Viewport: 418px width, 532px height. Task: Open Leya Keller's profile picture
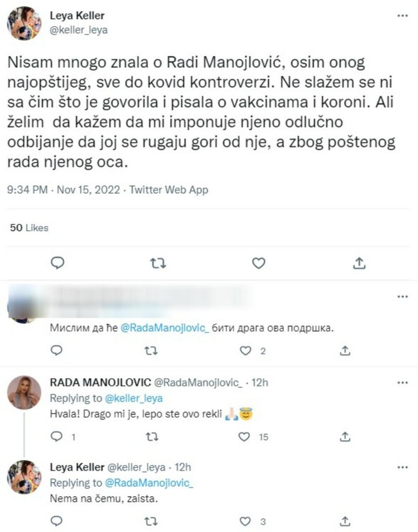[x=23, y=22]
